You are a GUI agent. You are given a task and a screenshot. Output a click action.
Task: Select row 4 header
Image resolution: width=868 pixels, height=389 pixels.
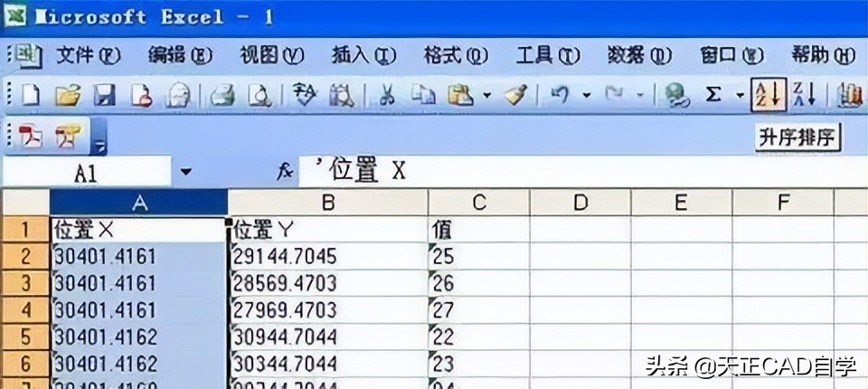(25, 309)
